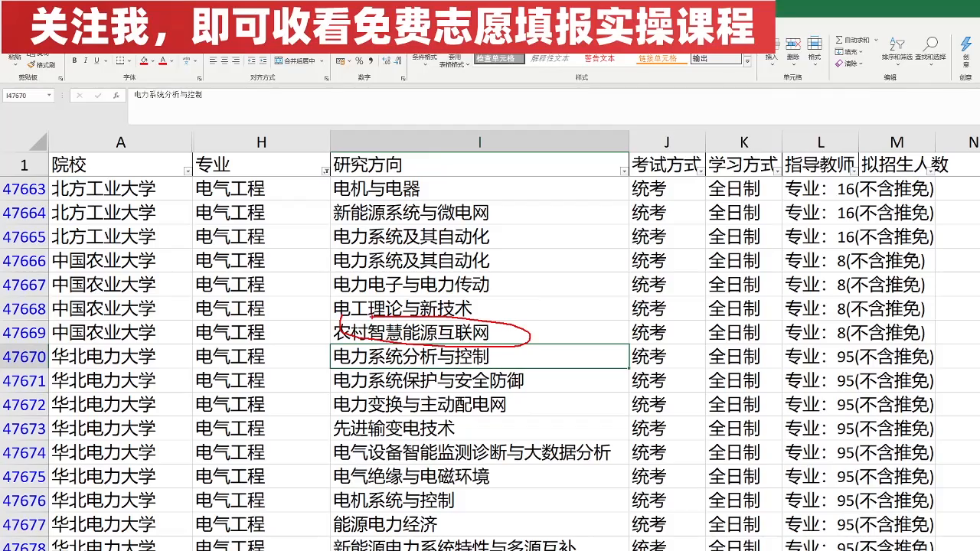Open the underline style dropdown arrow

[x=106, y=60]
